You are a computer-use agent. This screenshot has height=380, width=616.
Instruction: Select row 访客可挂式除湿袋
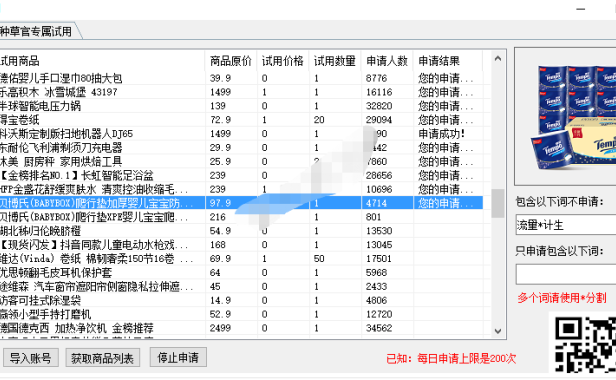pos(241,300)
